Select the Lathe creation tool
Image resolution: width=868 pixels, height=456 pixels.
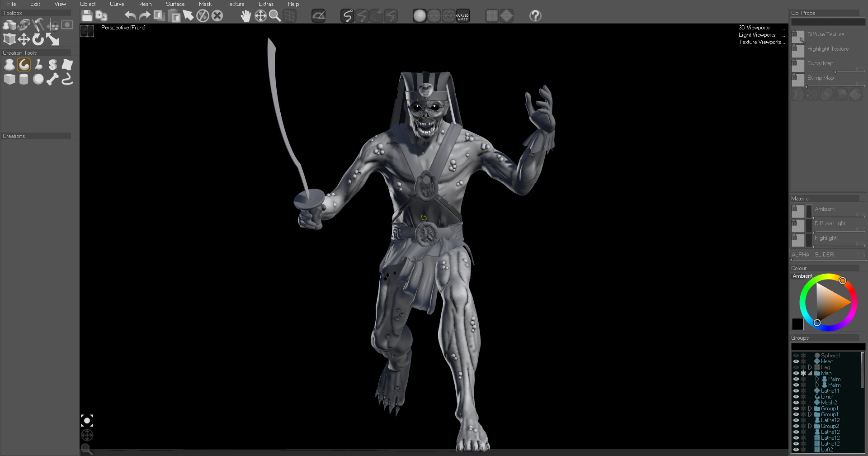pyautogui.click(x=9, y=64)
